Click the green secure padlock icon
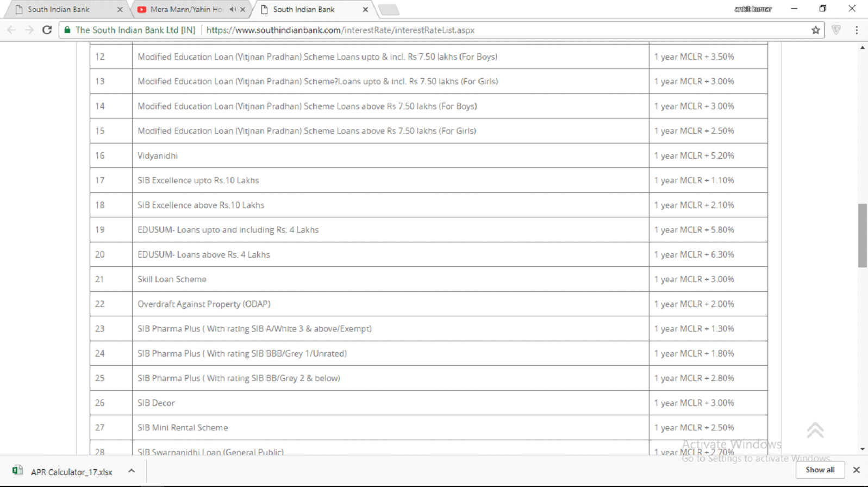This screenshot has height=487, width=868. point(67,30)
